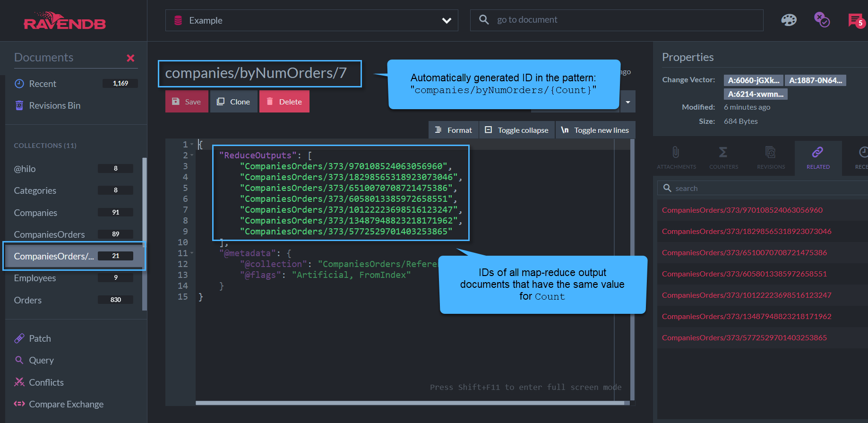Image resolution: width=868 pixels, height=423 pixels.
Task: Open related document CompaniesOrders/373/18298565318923073046
Action: 747,231
